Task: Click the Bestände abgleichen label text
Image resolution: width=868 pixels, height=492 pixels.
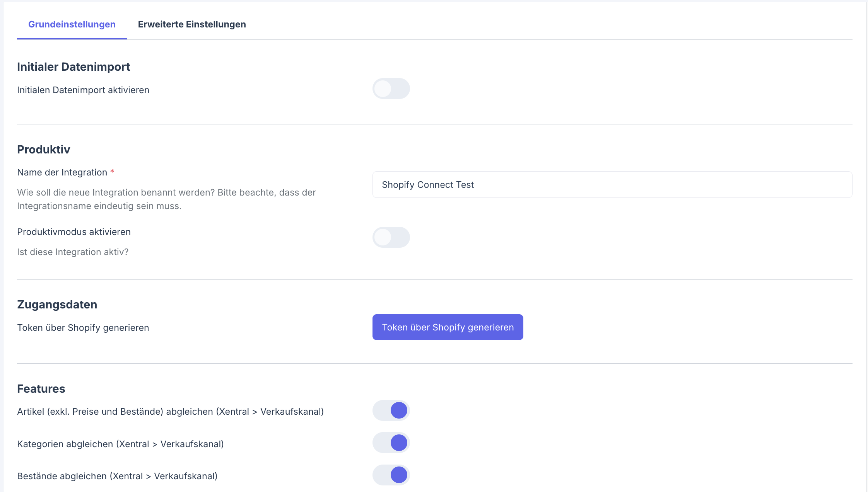Action: click(x=117, y=476)
